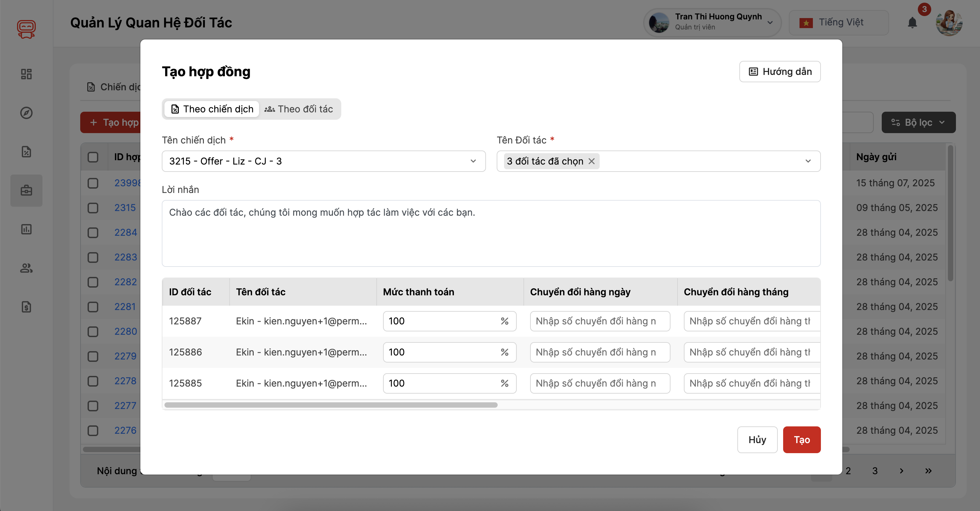Image resolution: width=980 pixels, height=511 pixels.
Task: Open the Tiếng Việt language selector
Action: 839,23
